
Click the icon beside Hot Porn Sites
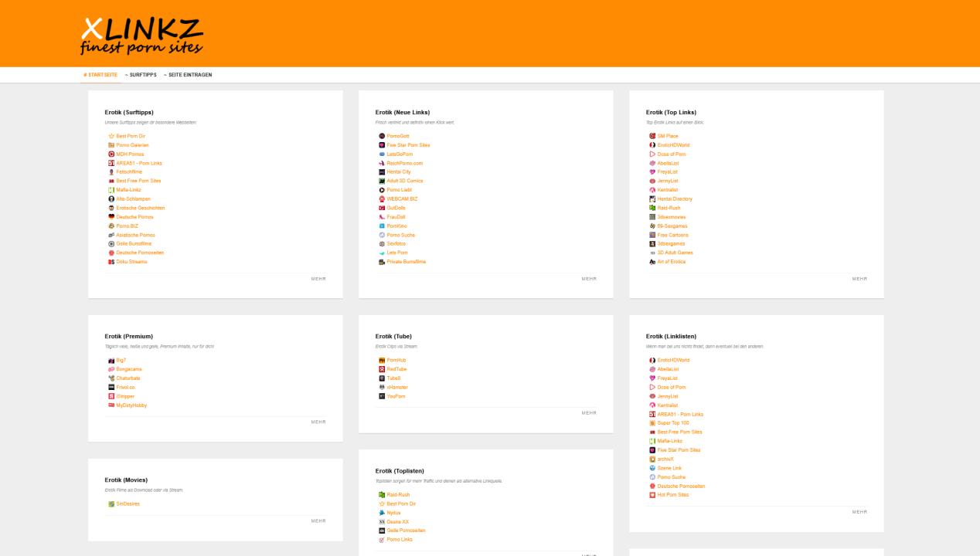click(x=652, y=495)
